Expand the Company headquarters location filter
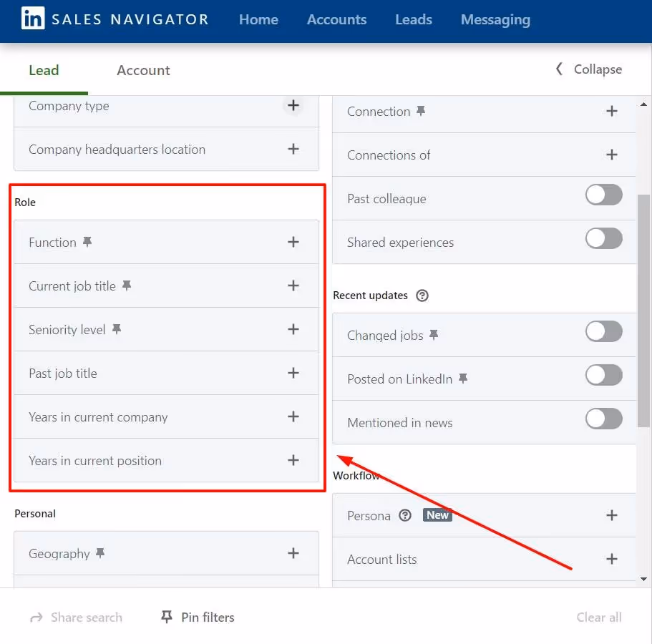 point(293,150)
